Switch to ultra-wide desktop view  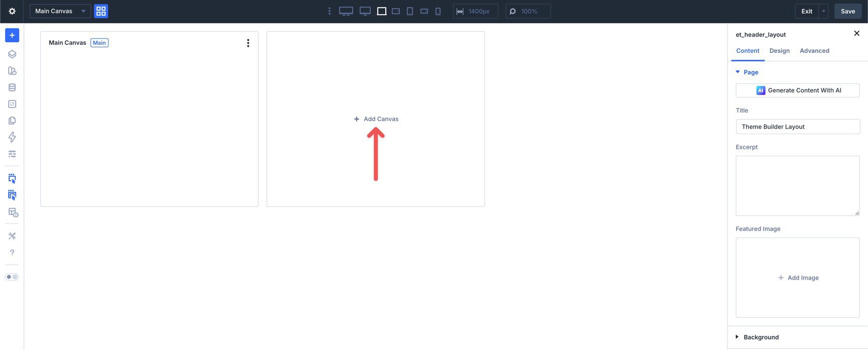[x=346, y=11]
